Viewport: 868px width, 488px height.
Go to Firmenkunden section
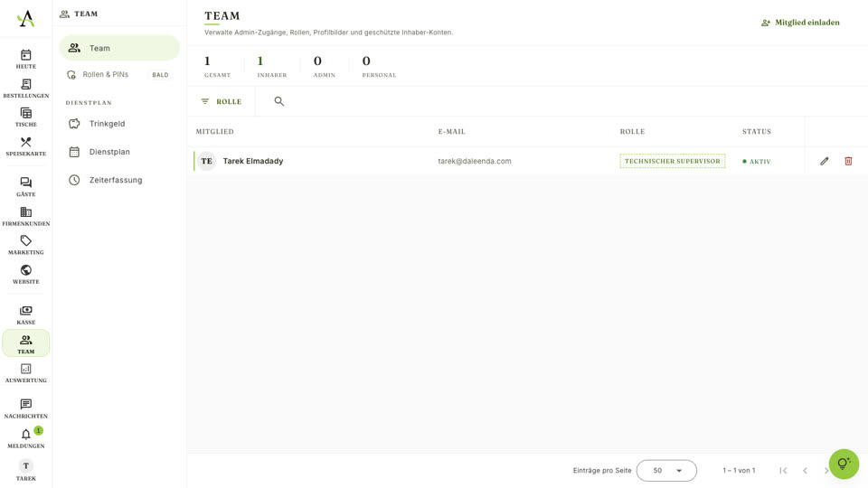coord(26,216)
